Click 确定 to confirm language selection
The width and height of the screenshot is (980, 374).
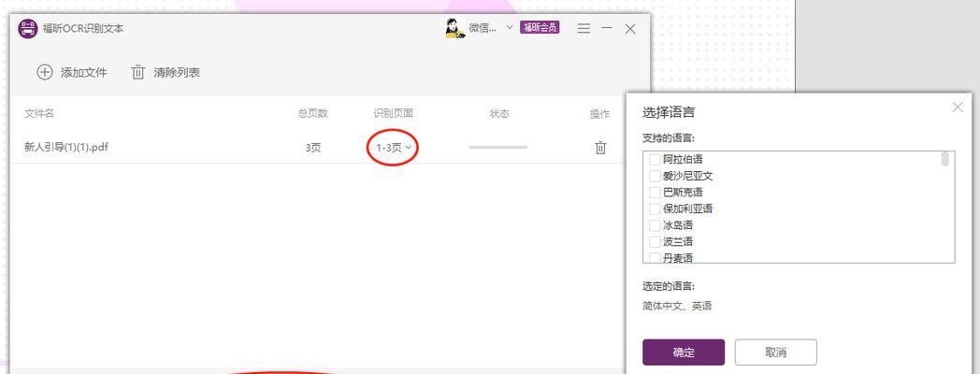[x=684, y=352]
